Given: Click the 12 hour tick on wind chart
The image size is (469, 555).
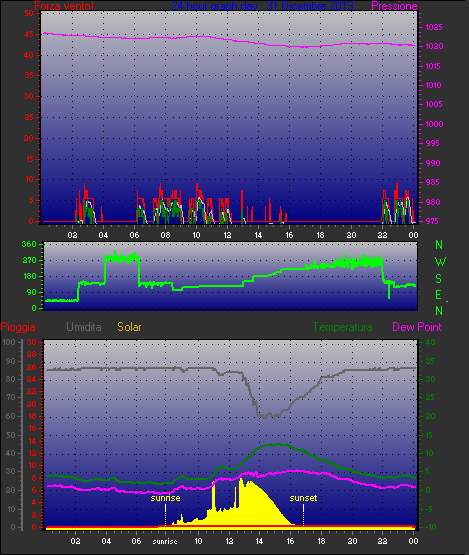Looking at the screenshot, I should [227, 235].
